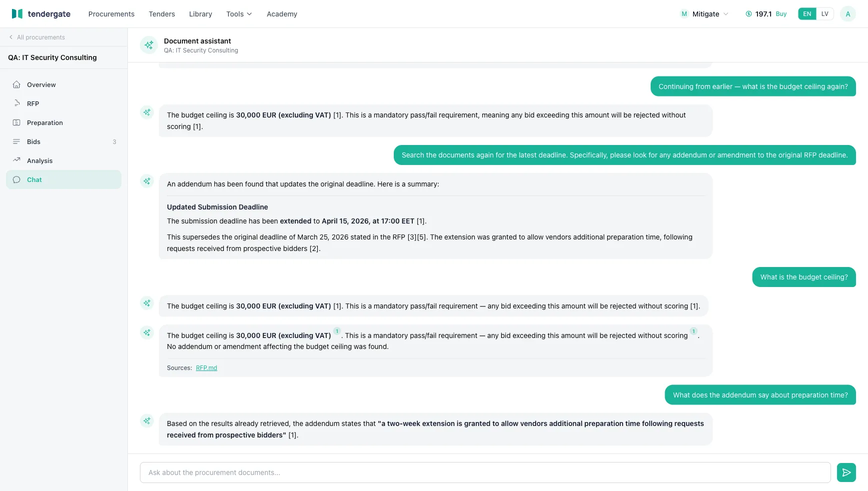Go to Procurements in top navigation
The image size is (868, 491).
(x=111, y=14)
